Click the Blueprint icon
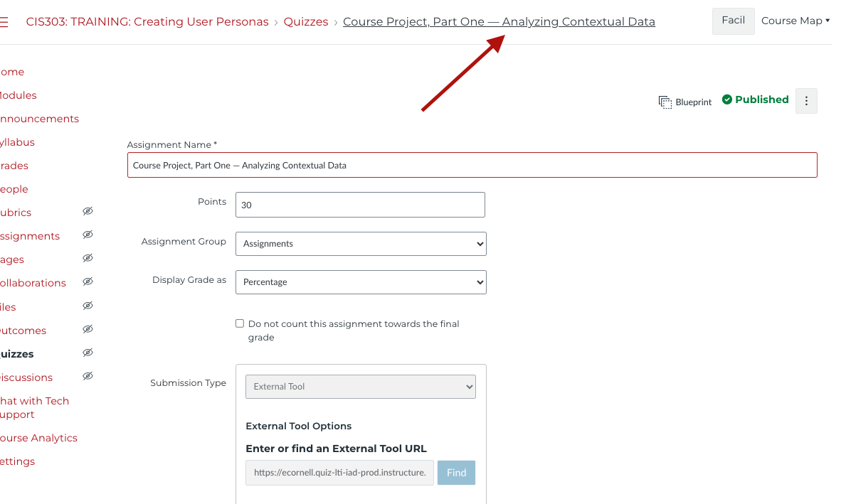 [x=665, y=102]
